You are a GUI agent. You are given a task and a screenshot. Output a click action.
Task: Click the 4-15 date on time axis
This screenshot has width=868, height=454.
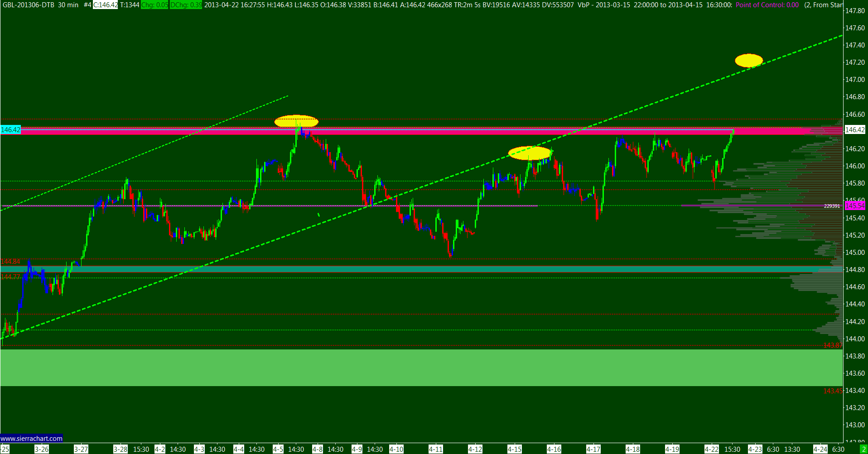[x=515, y=449]
